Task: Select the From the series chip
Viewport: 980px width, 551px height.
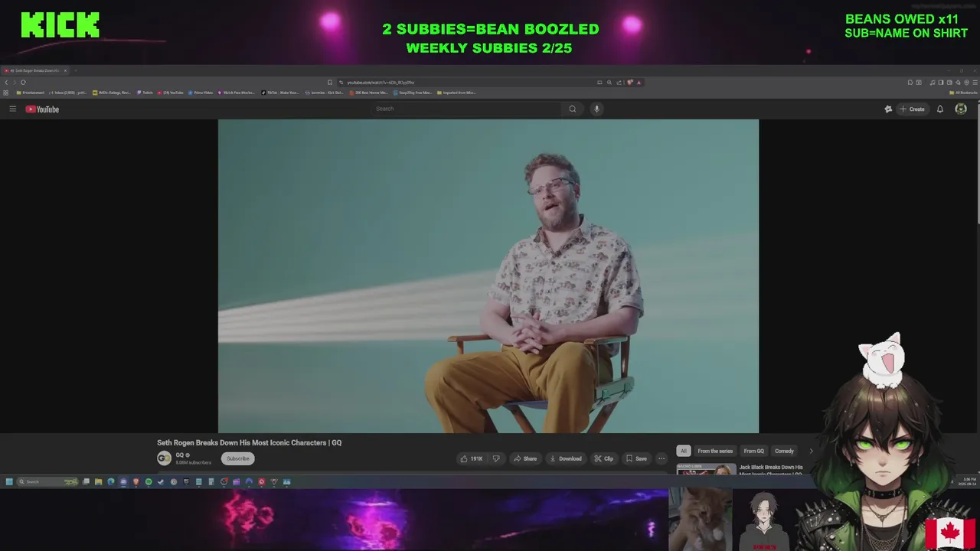Action: (715, 451)
